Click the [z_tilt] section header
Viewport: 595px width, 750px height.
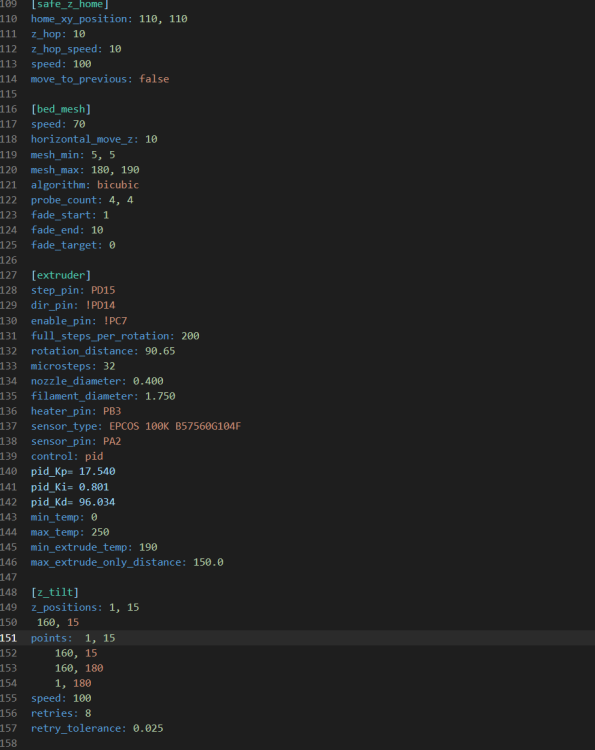(x=55, y=592)
